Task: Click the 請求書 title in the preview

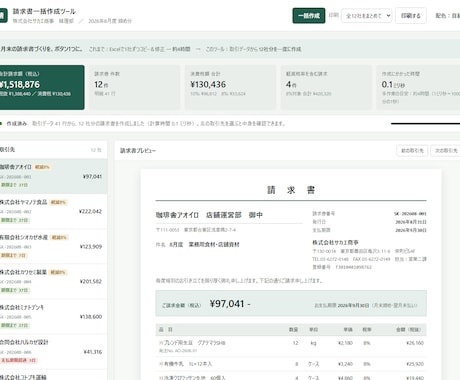Action: (x=291, y=190)
